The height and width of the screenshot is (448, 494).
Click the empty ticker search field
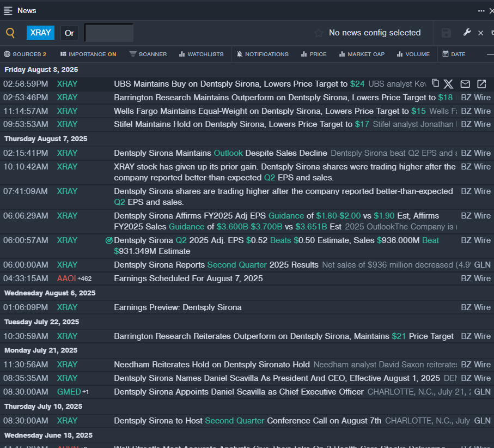pyautogui.click(x=109, y=33)
